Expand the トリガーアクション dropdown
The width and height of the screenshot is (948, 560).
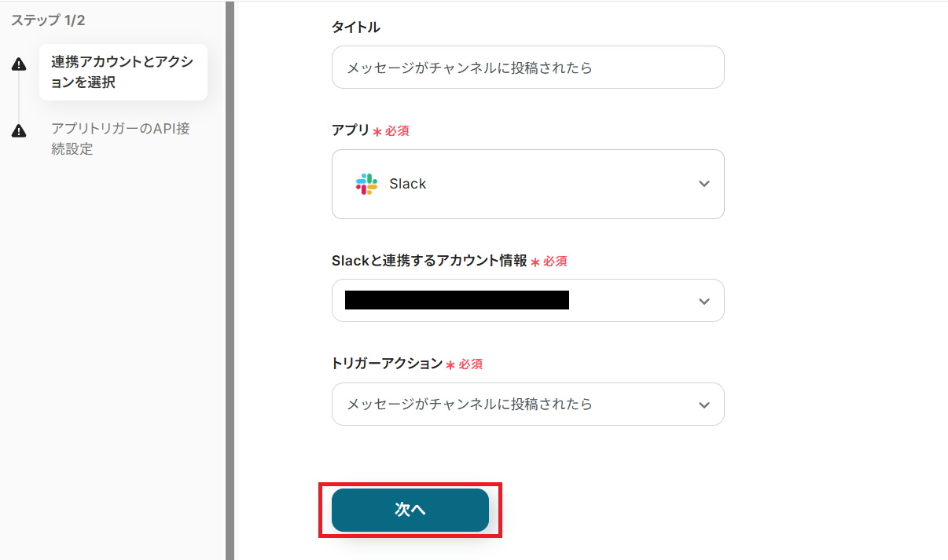(x=527, y=404)
